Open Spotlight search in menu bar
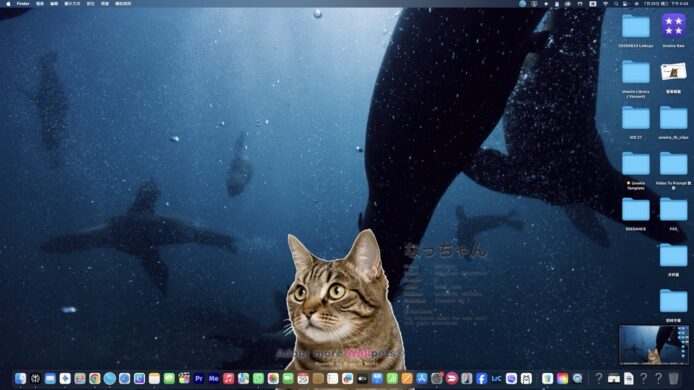The width and height of the screenshot is (694, 390). (616, 4)
